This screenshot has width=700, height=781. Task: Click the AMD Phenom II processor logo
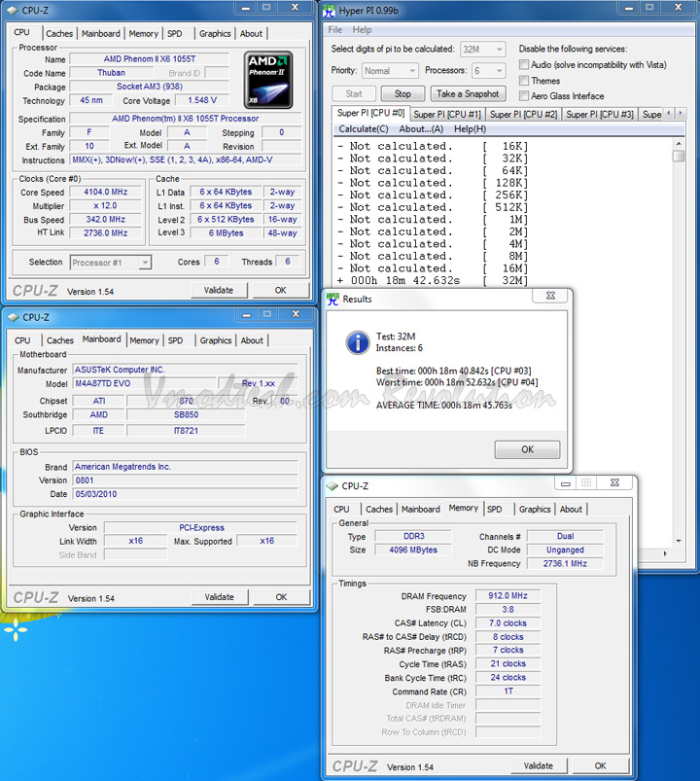tap(268, 80)
